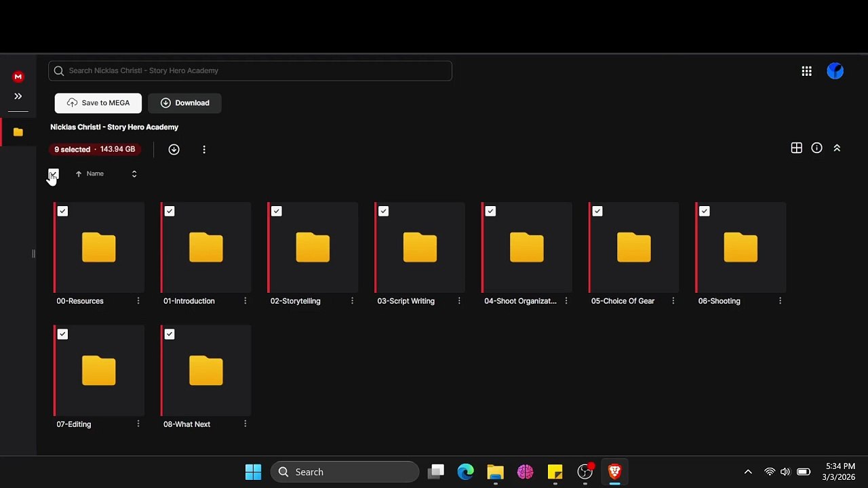Open the pink brain app on taskbar

click(x=526, y=472)
